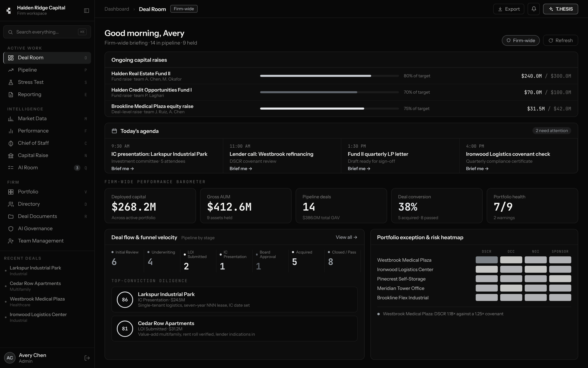Click Brief me for Ironwood covenant check
588x368 pixels.
(477, 169)
